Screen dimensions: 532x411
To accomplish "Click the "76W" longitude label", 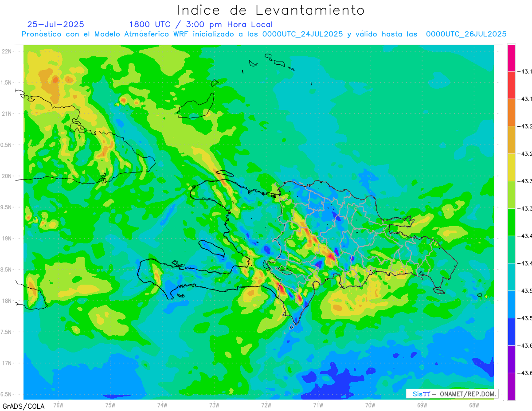I will [x=59, y=405].
